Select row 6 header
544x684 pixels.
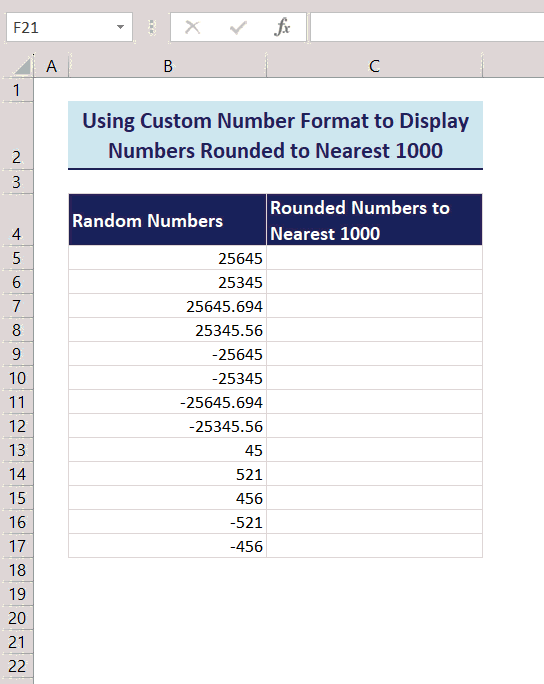coord(17,282)
